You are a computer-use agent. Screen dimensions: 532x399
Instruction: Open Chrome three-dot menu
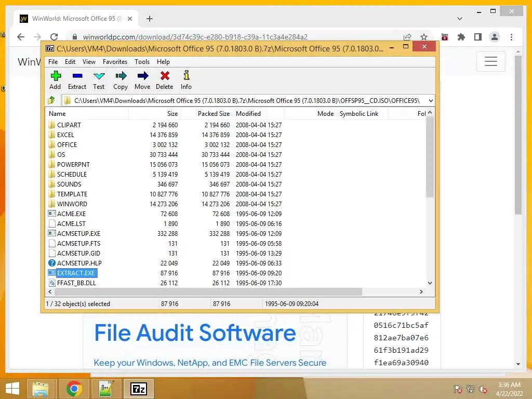coord(511,37)
